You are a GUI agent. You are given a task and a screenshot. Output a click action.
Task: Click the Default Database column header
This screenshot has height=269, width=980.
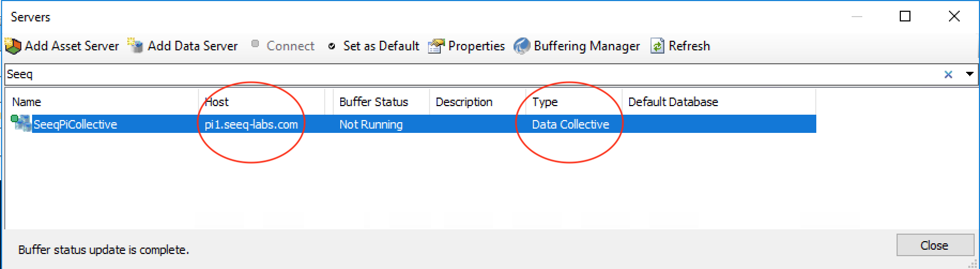point(673,102)
